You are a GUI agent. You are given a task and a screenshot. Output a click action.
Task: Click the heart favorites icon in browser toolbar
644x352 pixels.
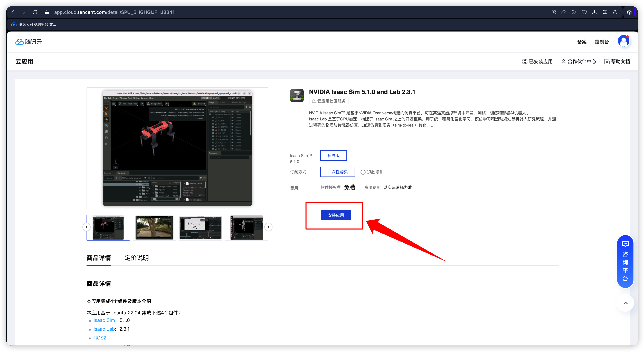(584, 12)
